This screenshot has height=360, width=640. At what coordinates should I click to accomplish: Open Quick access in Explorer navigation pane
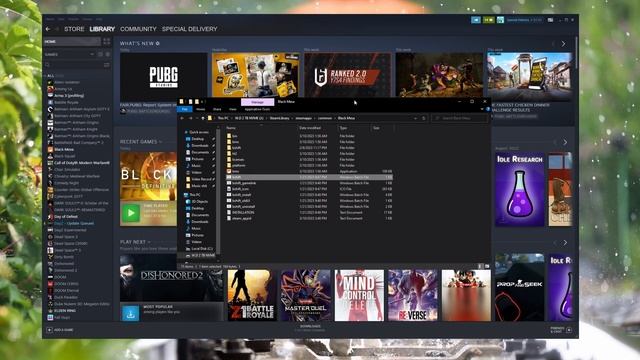(x=198, y=132)
